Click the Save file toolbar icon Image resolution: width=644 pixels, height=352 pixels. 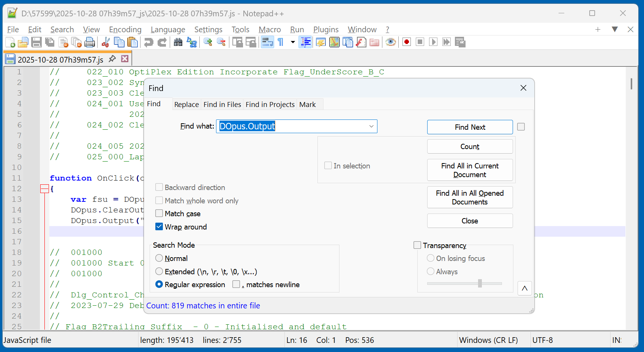coord(36,42)
